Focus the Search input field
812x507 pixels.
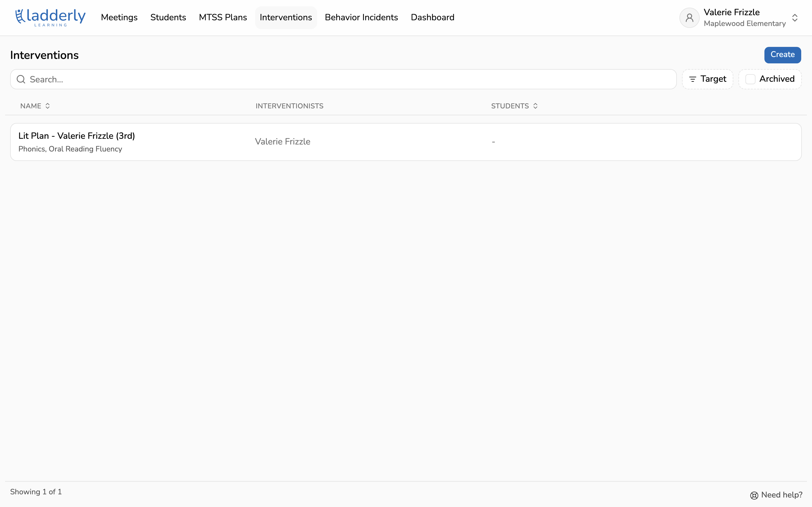pyautogui.click(x=343, y=79)
